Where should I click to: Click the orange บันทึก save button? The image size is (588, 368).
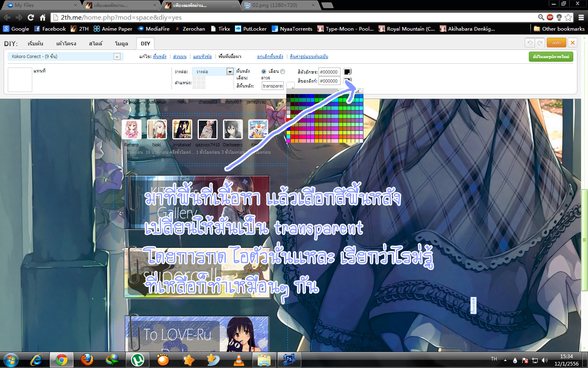(x=557, y=43)
